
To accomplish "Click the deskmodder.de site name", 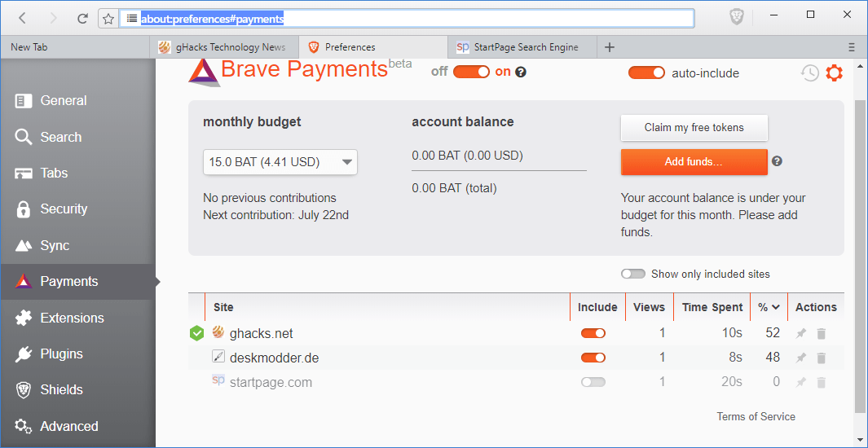I will (x=274, y=358).
